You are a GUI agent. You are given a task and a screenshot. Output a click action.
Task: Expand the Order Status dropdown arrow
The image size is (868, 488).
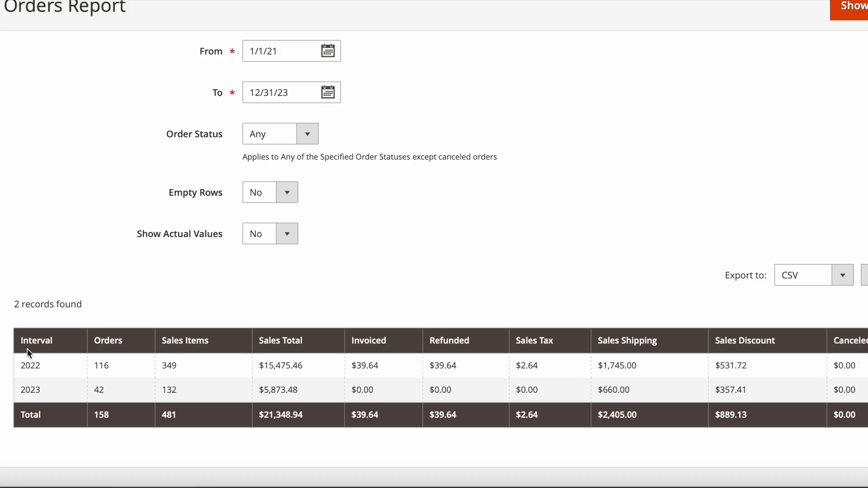click(307, 134)
